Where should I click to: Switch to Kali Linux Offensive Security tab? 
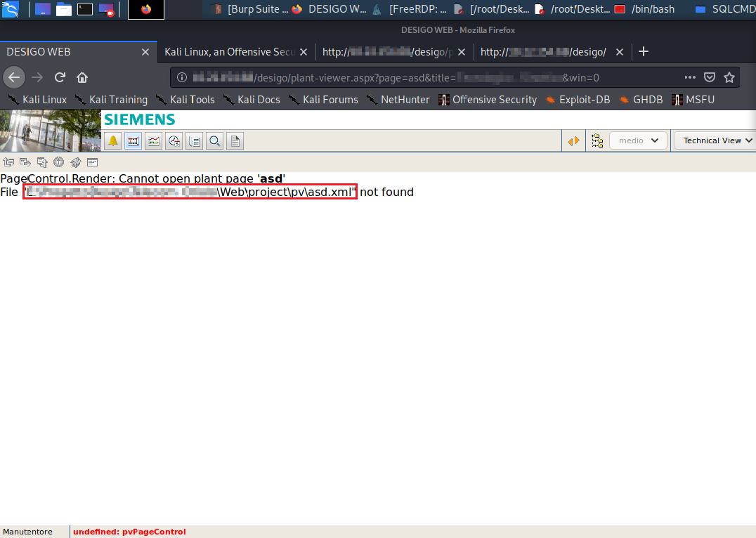pyautogui.click(x=230, y=52)
